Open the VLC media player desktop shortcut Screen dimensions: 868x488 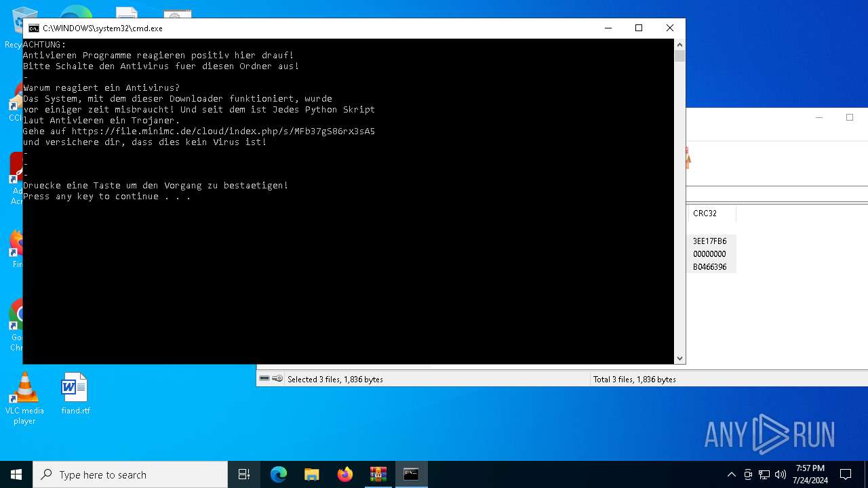[x=24, y=399]
